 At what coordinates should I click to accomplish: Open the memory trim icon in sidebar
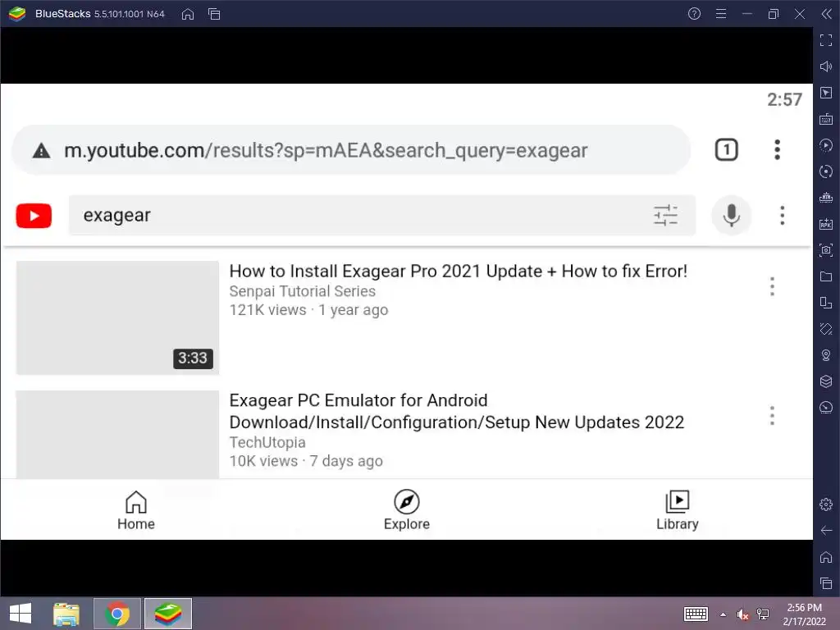click(x=825, y=198)
